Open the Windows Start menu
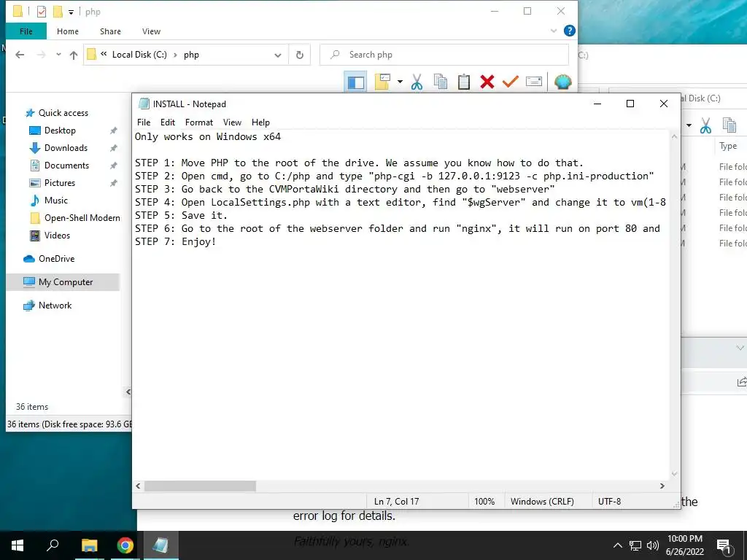The height and width of the screenshot is (560, 747). (18, 545)
